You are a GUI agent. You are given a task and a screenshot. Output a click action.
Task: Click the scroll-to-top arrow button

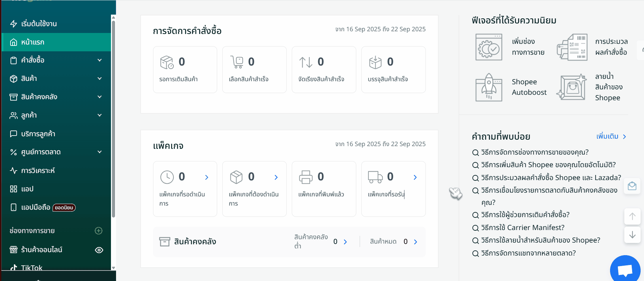(632, 216)
